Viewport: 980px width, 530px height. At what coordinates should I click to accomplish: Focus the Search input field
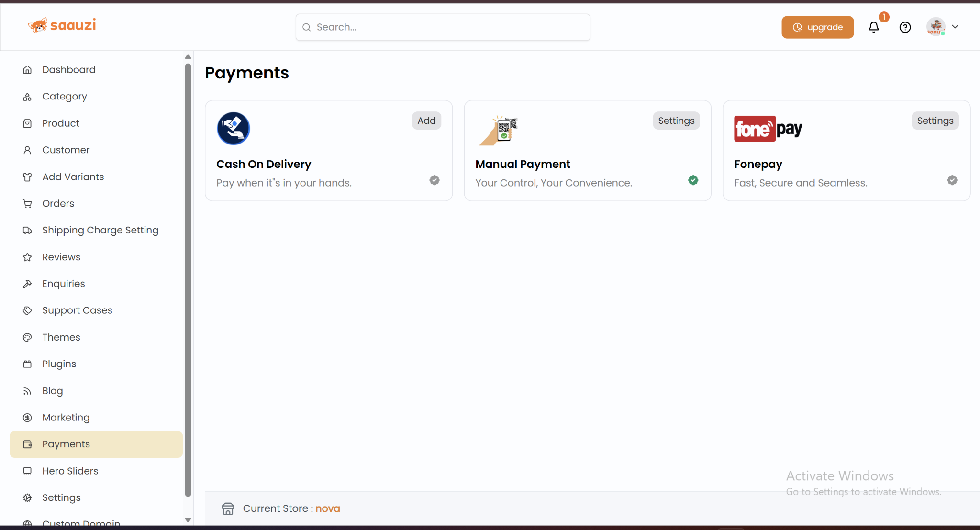[443, 27]
